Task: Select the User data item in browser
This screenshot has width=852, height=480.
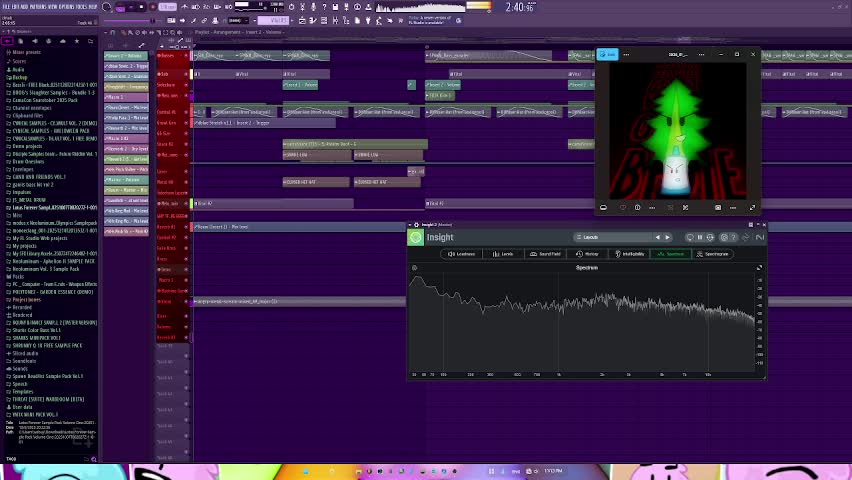Action: (x=20, y=407)
